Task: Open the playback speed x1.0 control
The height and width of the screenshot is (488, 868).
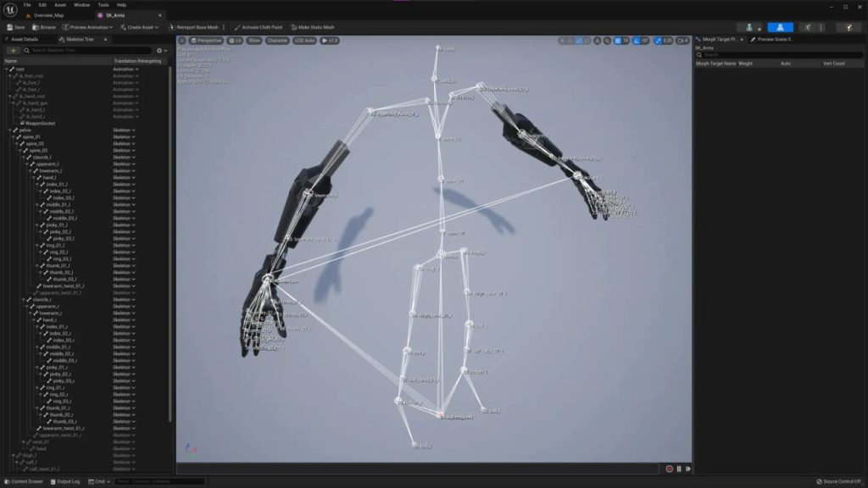Action: point(329,41)
